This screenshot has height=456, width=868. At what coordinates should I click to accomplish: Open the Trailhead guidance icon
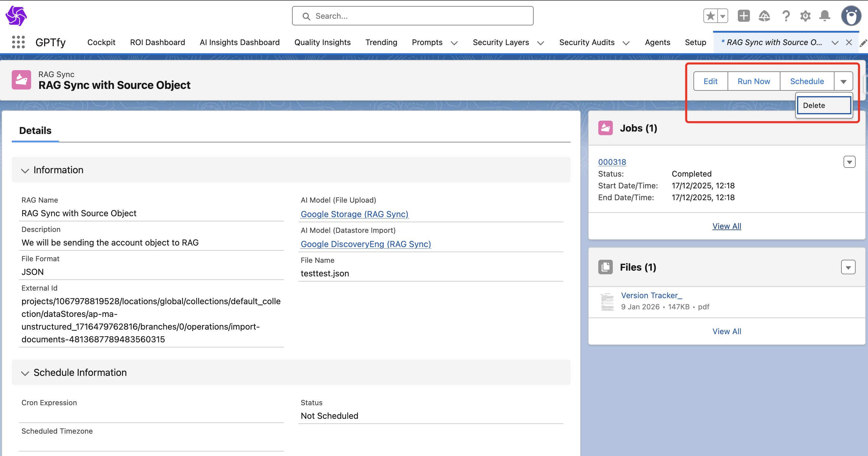[x=764, y=16]
